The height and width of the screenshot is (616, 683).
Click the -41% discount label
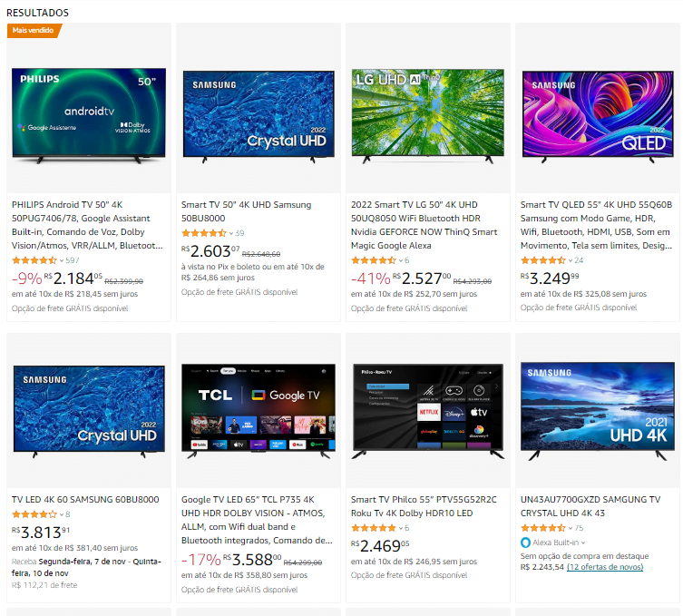coord(371,279)
